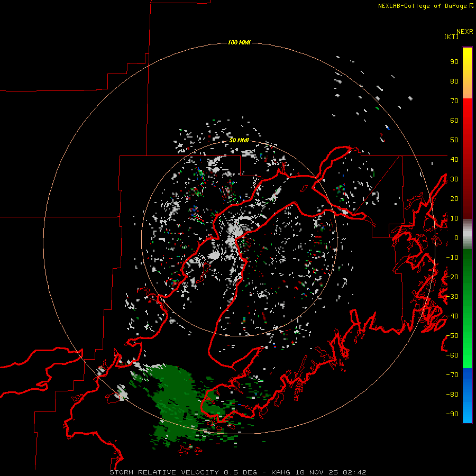
Task: Click the 70 value on velocity scale
Action: pos(454,101)
